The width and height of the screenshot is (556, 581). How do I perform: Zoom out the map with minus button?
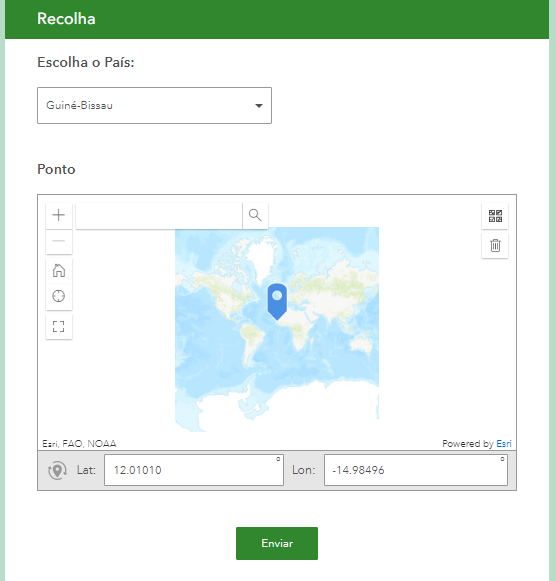click(59, 241)
